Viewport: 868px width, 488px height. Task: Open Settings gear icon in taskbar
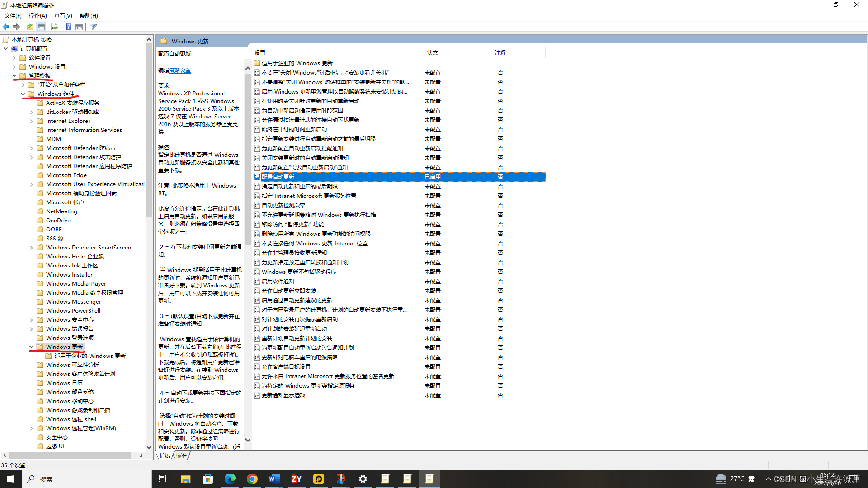pyautogui.click(x=363, y=479)
